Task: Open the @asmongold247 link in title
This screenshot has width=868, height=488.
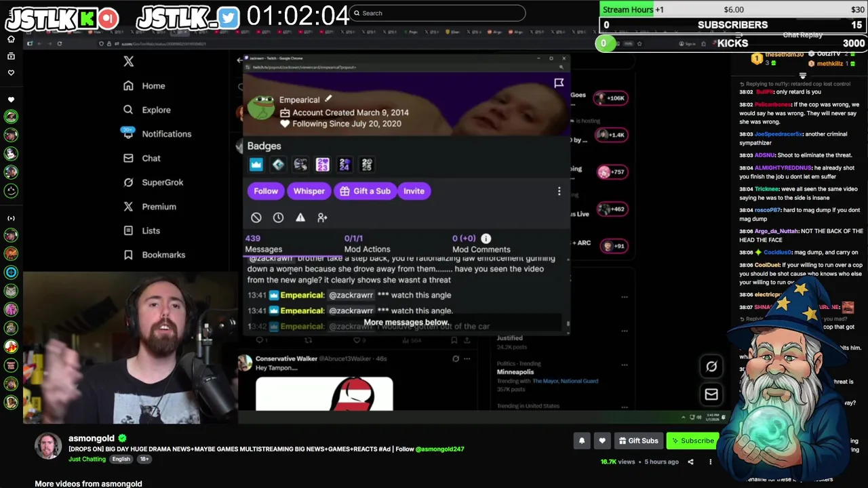Action: click(x=439, y=449)
